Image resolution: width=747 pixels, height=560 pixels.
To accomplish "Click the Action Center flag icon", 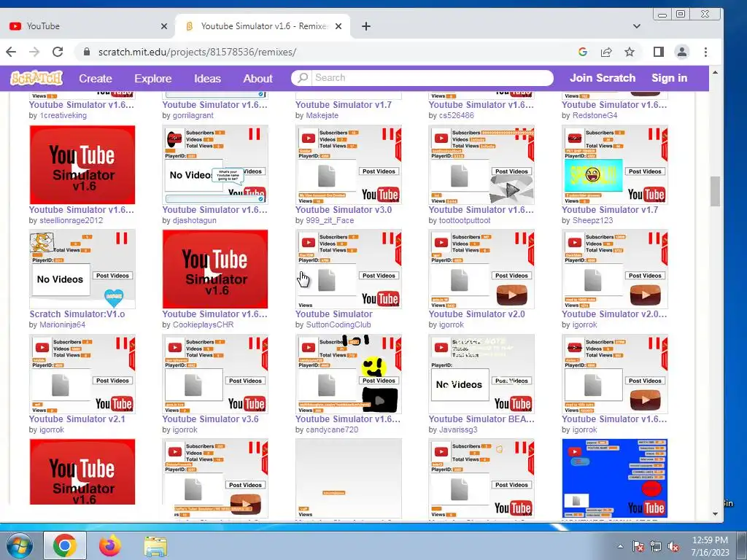I will 638,547.
